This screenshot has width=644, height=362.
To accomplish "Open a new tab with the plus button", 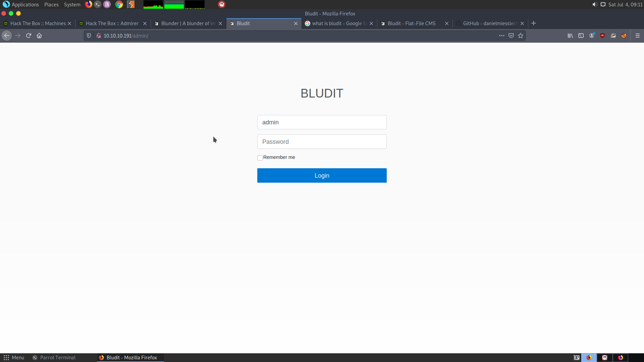I will 534,23.
